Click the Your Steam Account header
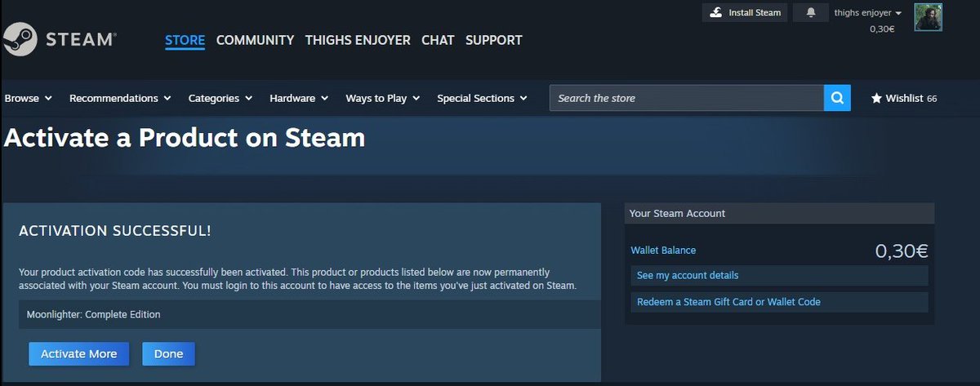This screenshot has width=980, height=386. click(x=780, y=213)
